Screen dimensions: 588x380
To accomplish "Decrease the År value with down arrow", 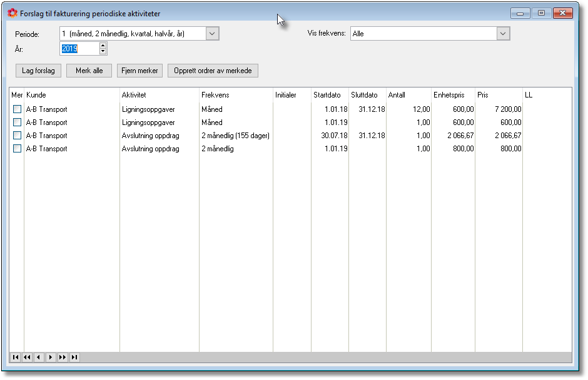I will coord(103,51).
